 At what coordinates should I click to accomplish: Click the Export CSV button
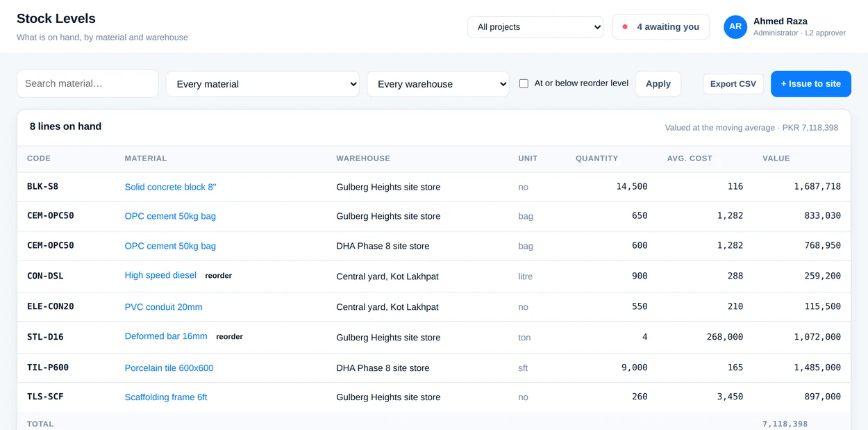[x=733, y=84]
